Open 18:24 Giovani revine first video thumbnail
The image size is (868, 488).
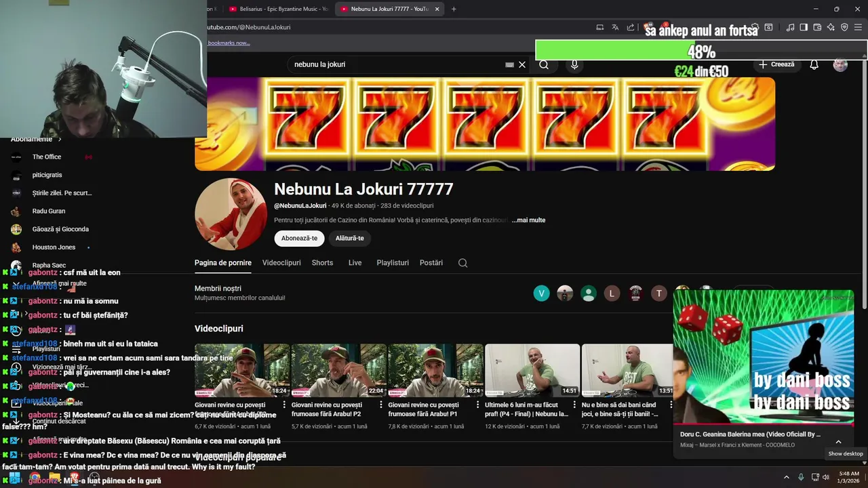[x=242, y=370]
